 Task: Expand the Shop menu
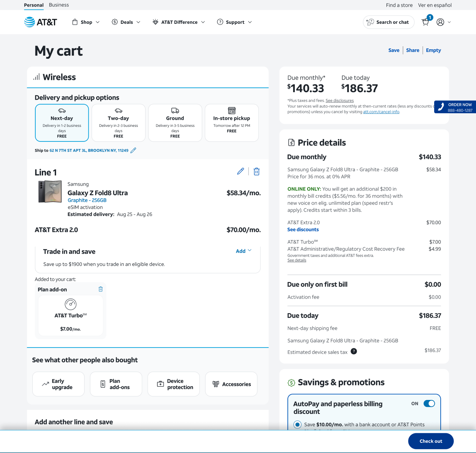(86, 22)
